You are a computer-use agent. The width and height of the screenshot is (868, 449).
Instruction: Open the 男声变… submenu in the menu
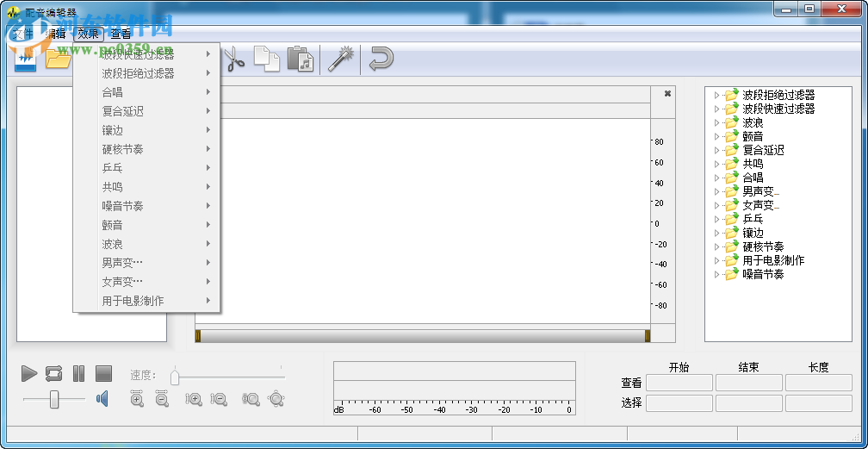146,263
